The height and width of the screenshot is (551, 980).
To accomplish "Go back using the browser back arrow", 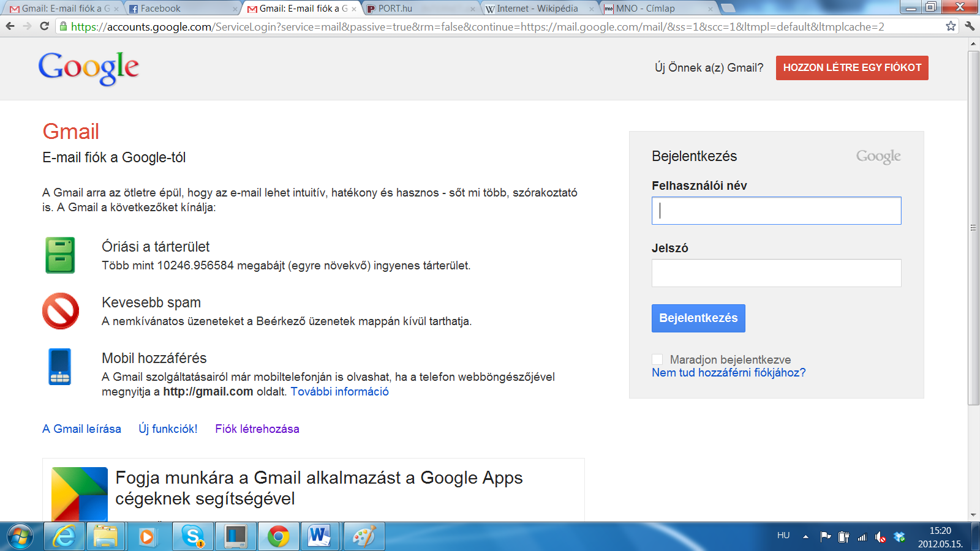I will (x=10, y=26).
